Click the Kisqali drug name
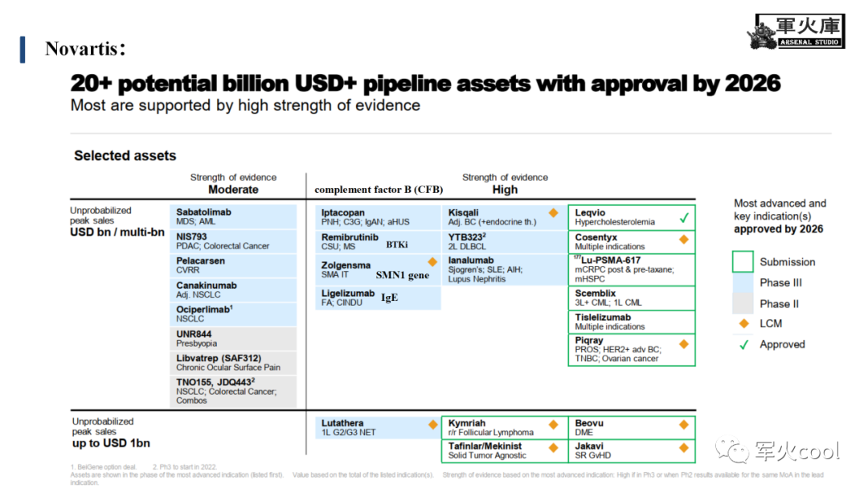Screen dimensions: 868x489 (x=464, y=212)
